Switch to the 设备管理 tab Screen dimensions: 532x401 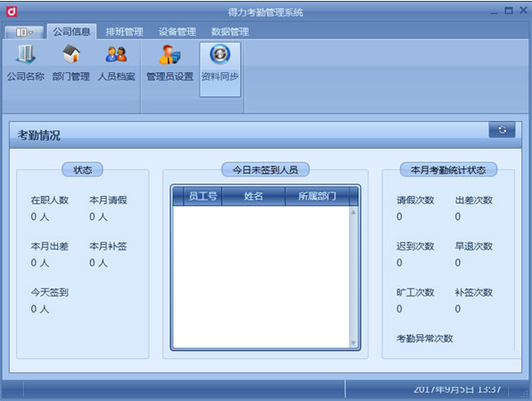(177, 32)
